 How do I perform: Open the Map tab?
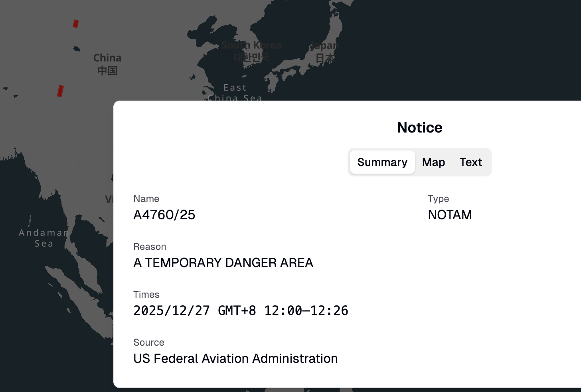433,162
